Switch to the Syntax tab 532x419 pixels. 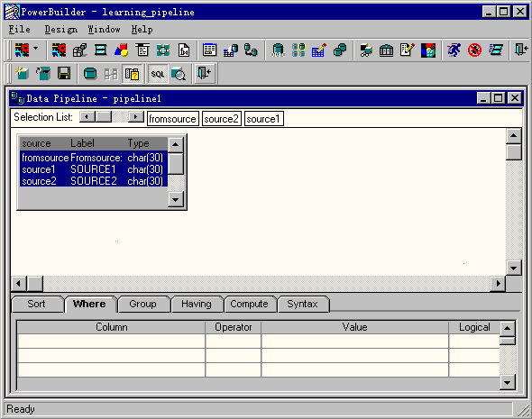click(x=303, y=304)
